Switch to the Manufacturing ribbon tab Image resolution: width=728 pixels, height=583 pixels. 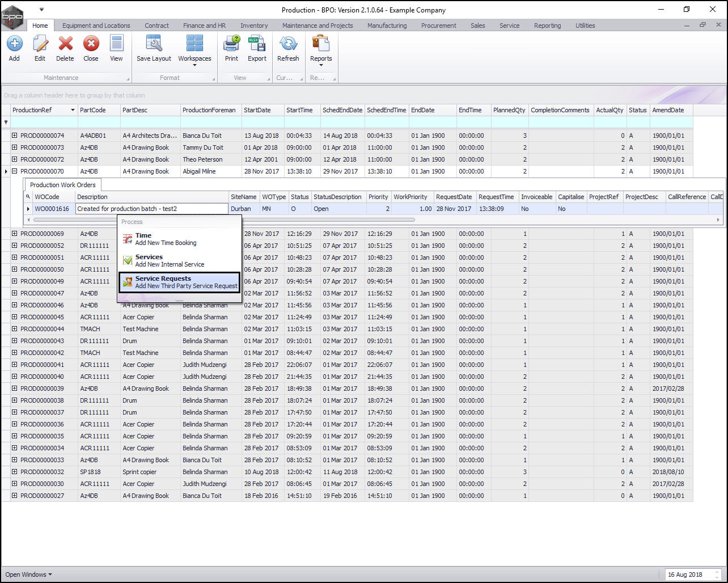pyautogui.click(x=387, y=26)
